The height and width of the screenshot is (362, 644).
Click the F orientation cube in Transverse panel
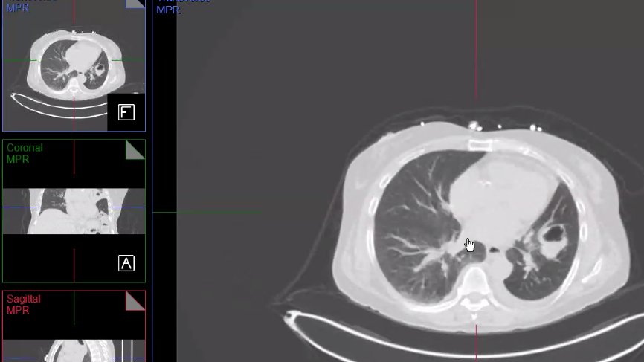pyautogui.click(x=126, y=112)
